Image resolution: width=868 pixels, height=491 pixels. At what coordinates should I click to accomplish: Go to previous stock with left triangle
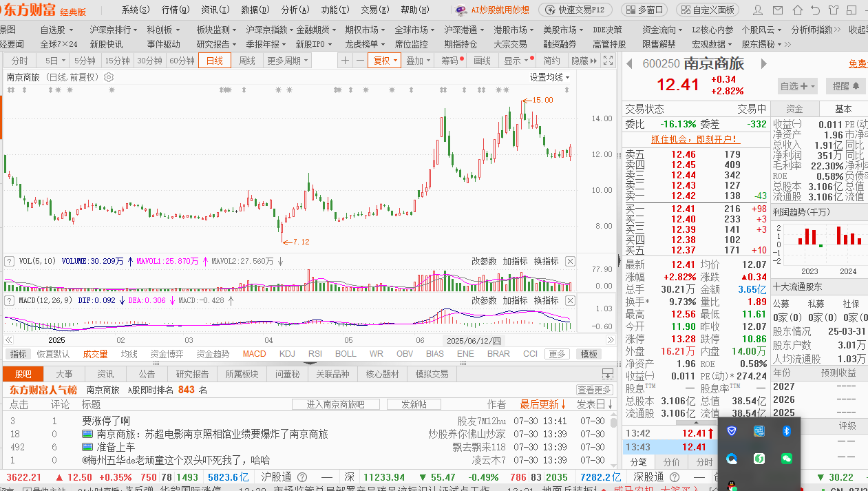[629, 64]
